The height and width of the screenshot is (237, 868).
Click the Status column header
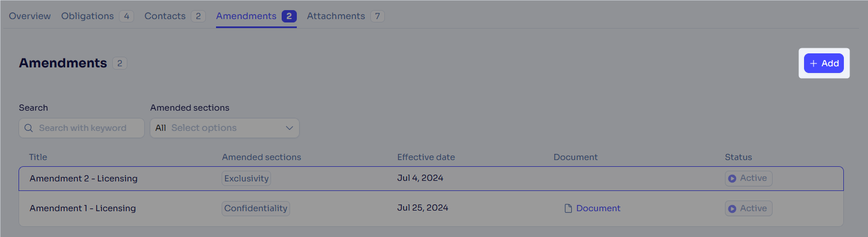pos(738,157)
